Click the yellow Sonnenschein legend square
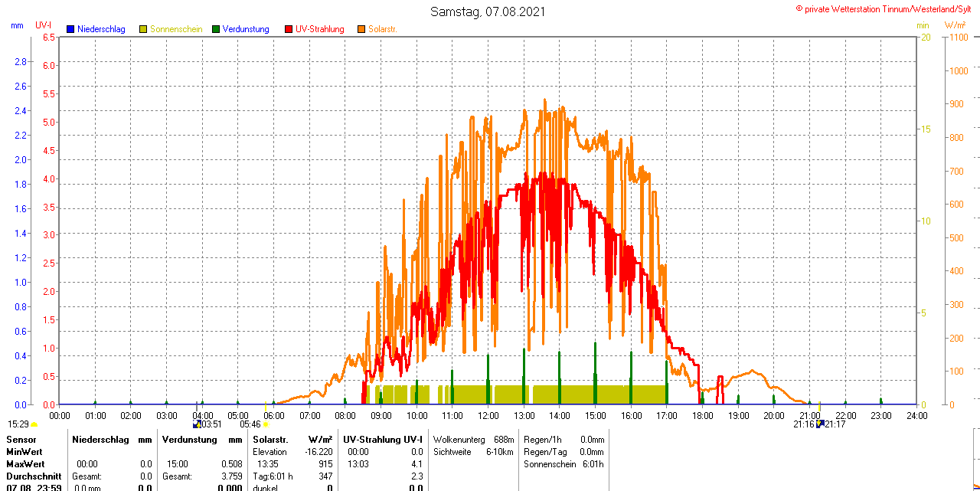980x491 pixels. click(143, 29)
